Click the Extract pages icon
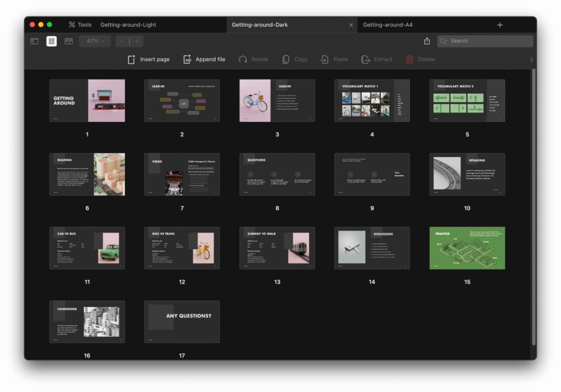 pyautogui.click(x=366, y=59)
